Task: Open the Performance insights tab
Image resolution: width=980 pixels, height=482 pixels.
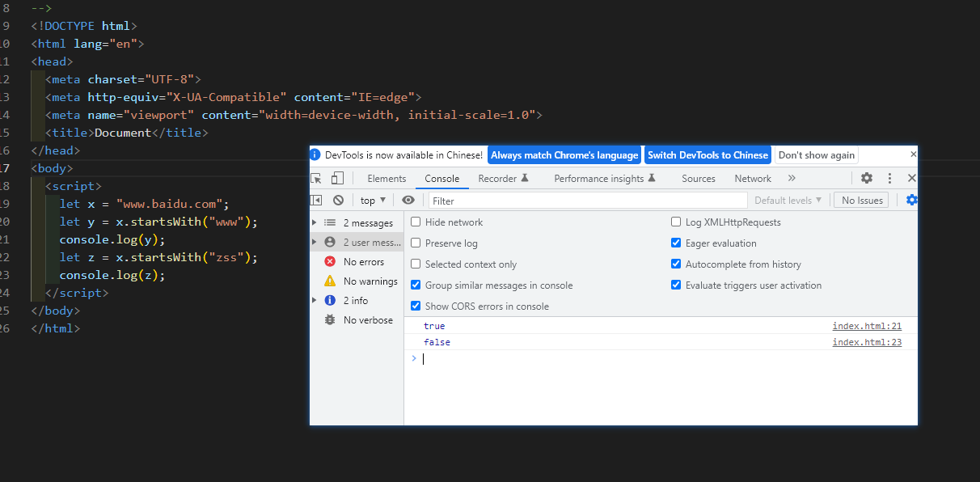Action: 605,179
